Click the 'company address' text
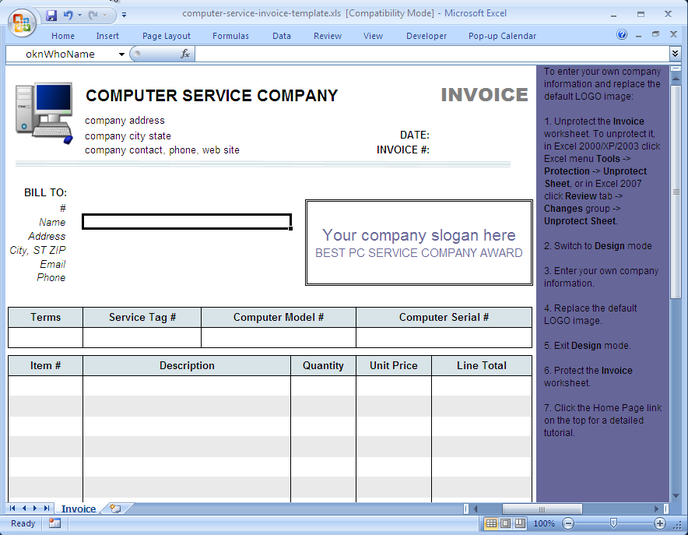688x535 pixels. (125, 120)
